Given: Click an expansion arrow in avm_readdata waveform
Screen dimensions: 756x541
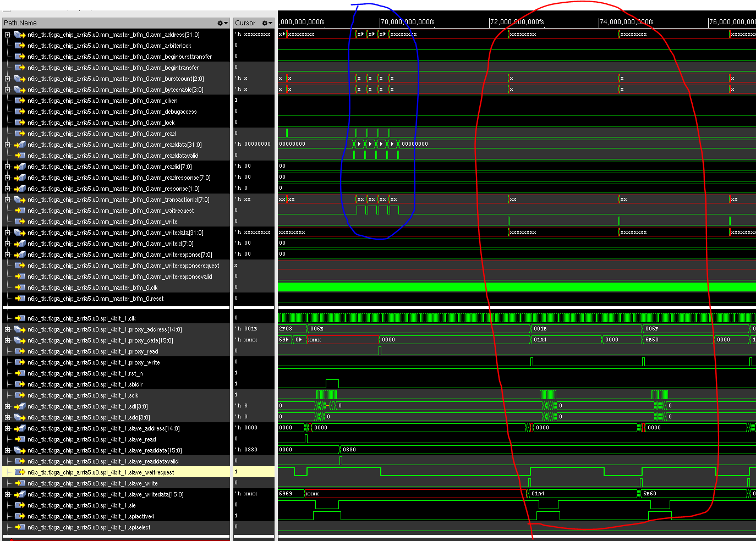Looking at the screenshot, I should click(358, 143).
